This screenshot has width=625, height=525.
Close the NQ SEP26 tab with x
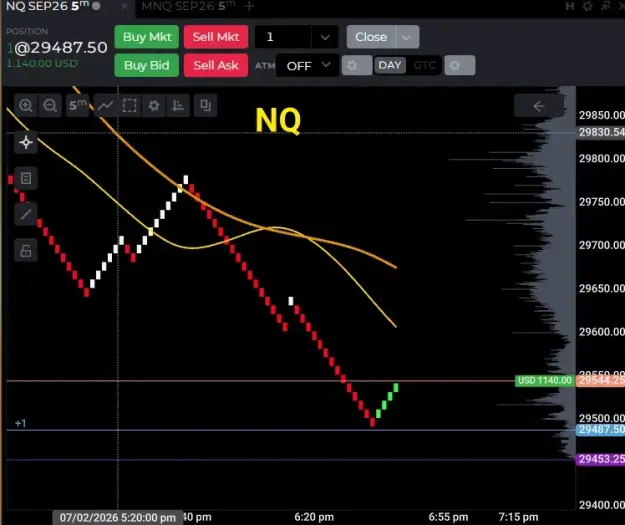[x=124, y=6]
